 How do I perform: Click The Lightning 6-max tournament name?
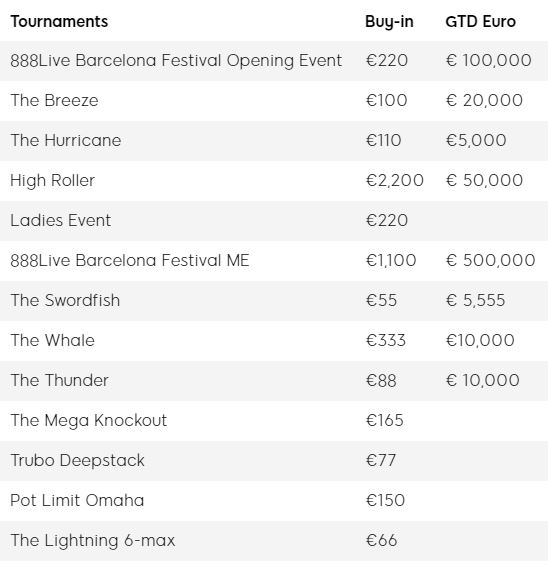point(93,541)
